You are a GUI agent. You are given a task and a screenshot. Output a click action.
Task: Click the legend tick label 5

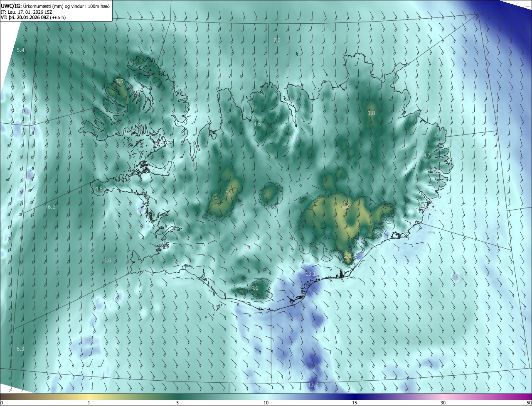tap(177, 403)
